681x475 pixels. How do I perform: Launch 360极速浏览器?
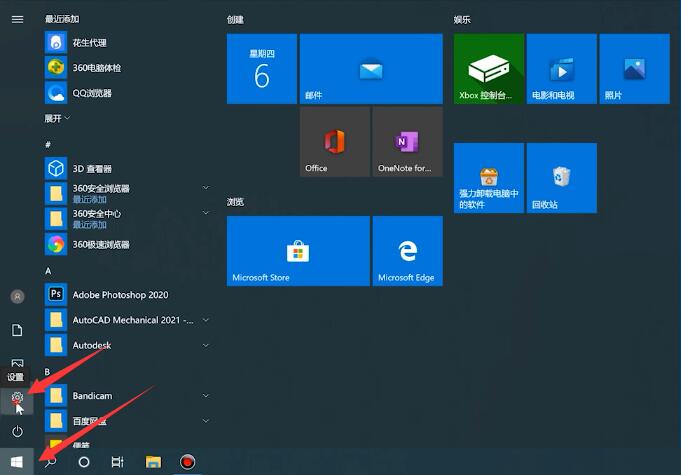coord(127,244)
